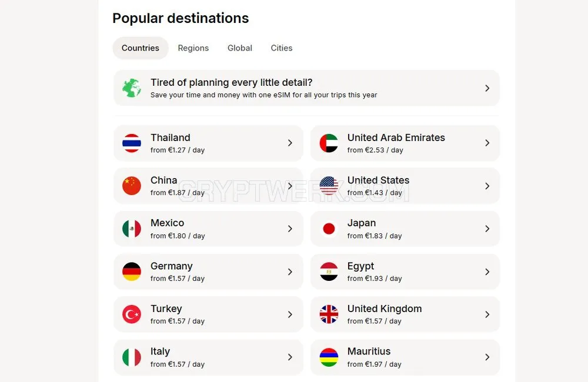Open the United Kingdom destination link
The width and height of the screenshot is (588, 382).
[x=405, y=314]
